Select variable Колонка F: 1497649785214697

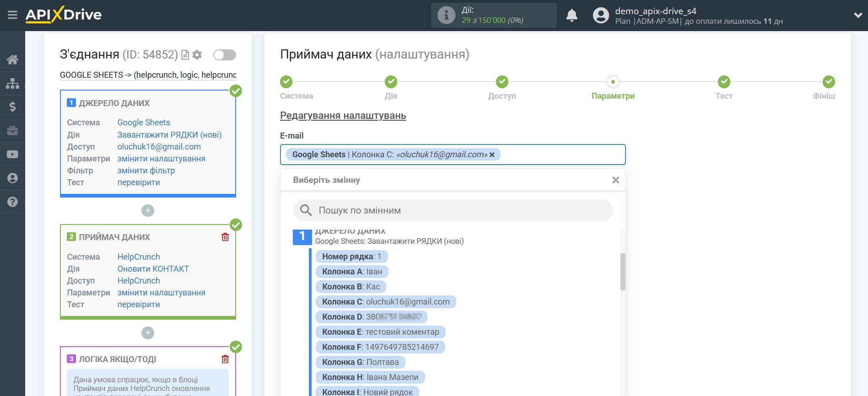[x=380, y=347]
